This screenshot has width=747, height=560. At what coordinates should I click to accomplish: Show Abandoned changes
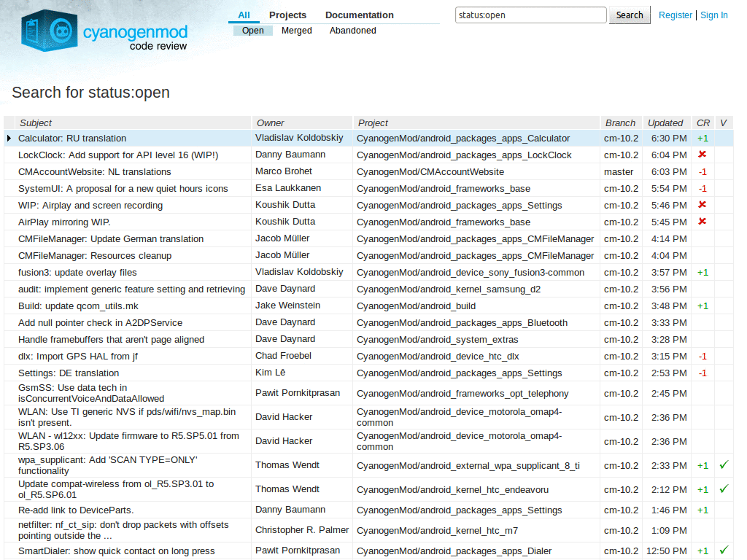click(x=353, y=31)
